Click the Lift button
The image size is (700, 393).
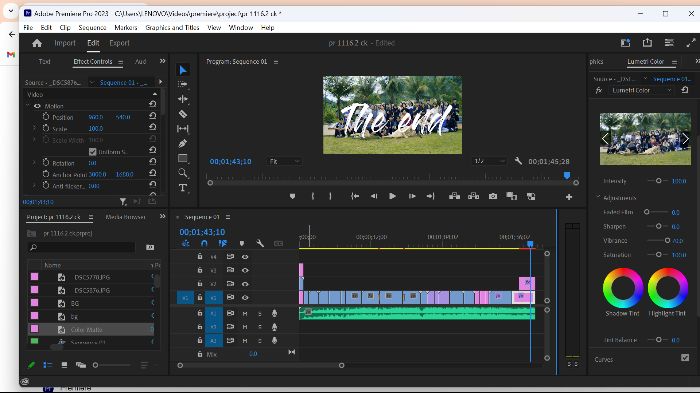tap(454, 196)
